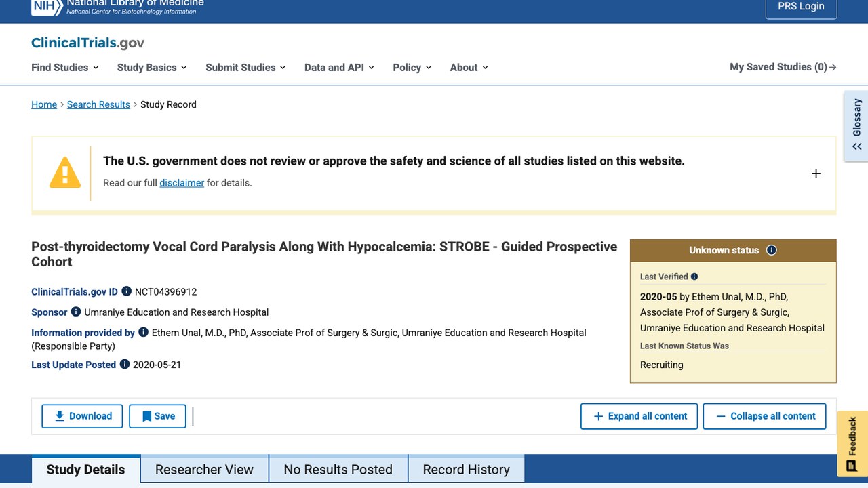Click the 2020-05-21 update date text

157,365
